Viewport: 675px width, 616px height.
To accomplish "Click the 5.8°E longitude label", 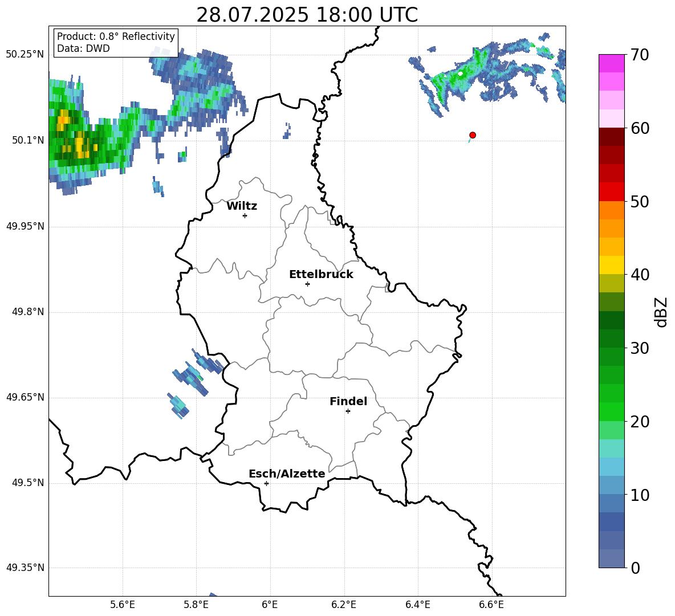I will click(196, 605).
